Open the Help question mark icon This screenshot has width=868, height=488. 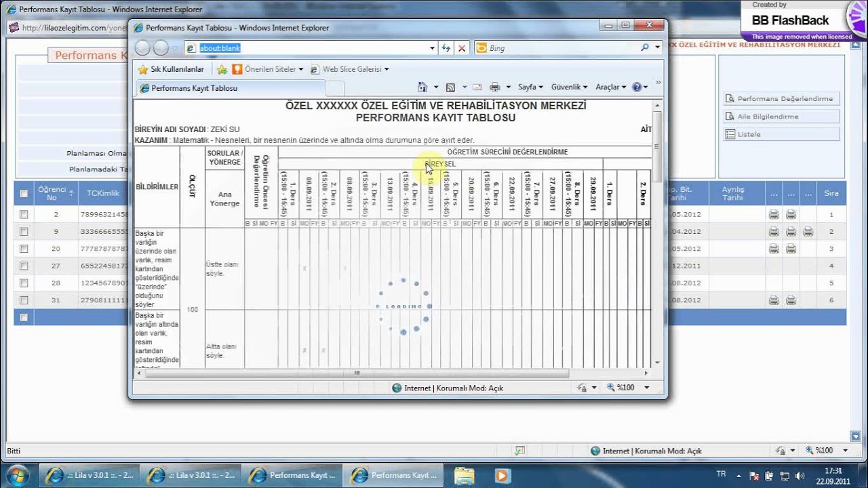tap(637, 87)
